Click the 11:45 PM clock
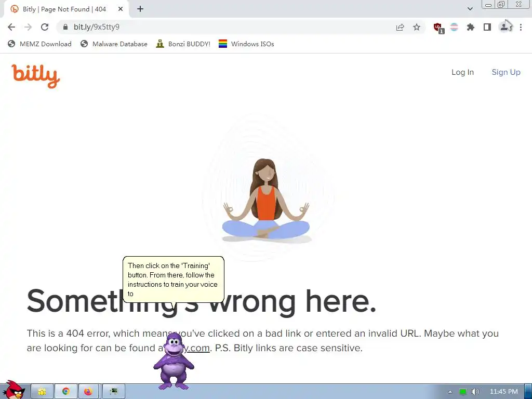Viewport: 532px width, 399px height. click(x=503, y=392)
